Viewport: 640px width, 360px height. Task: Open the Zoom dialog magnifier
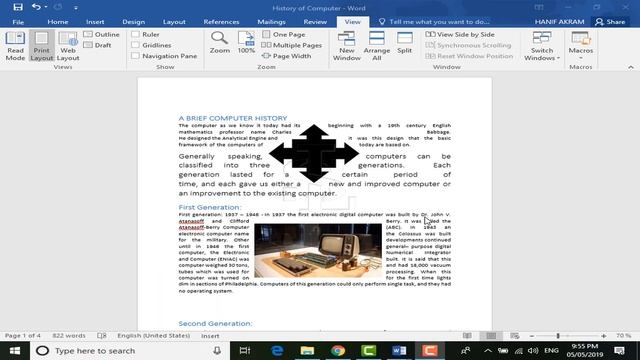click(x=220, y=42)
